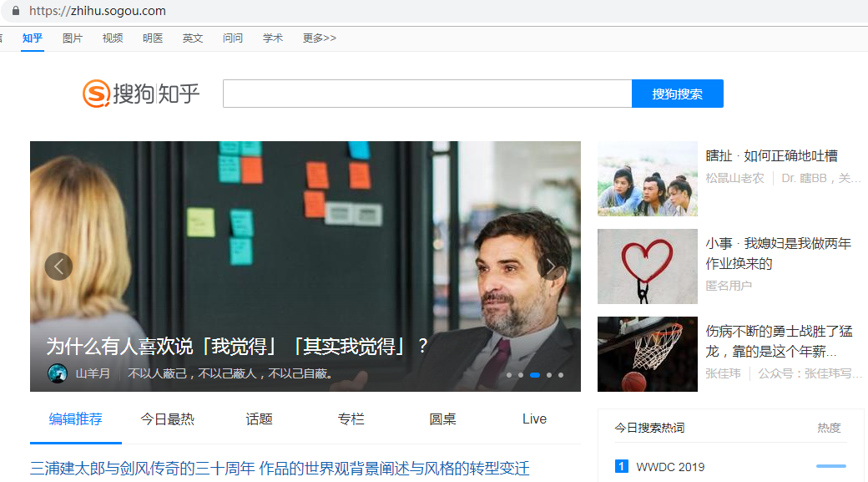868x482 pixels.
Task: Open carousel headline 为什么有人喜欢说「我觉得」
Action: pyautogui.click(x=237, y=347)
